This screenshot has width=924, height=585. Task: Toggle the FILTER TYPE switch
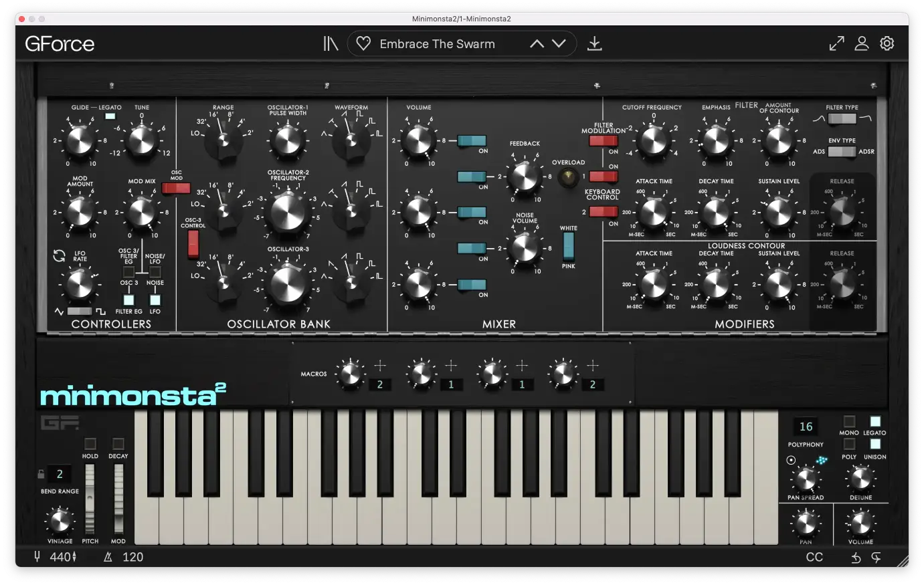(842, 119)
